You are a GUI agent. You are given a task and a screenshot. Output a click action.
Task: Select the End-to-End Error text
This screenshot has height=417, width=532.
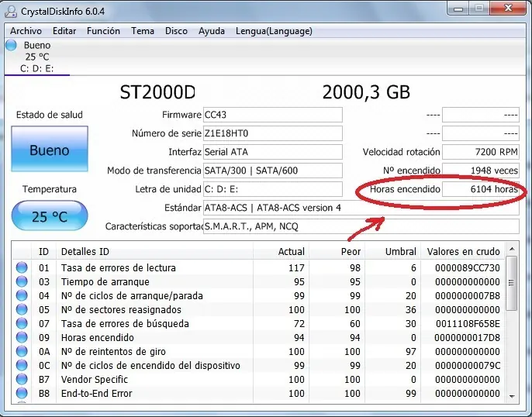97,393
